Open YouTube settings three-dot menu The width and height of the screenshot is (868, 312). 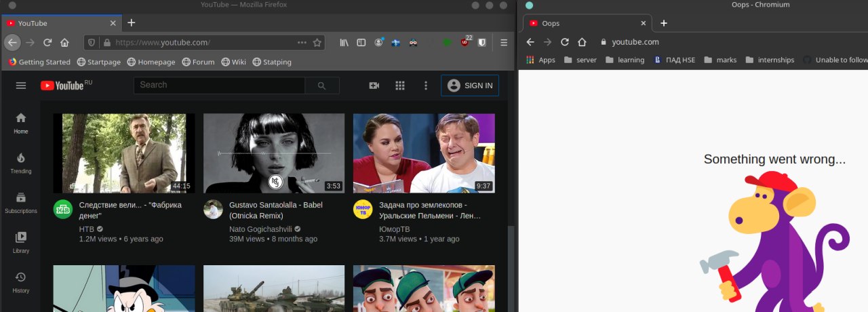(x=426, y=85)
